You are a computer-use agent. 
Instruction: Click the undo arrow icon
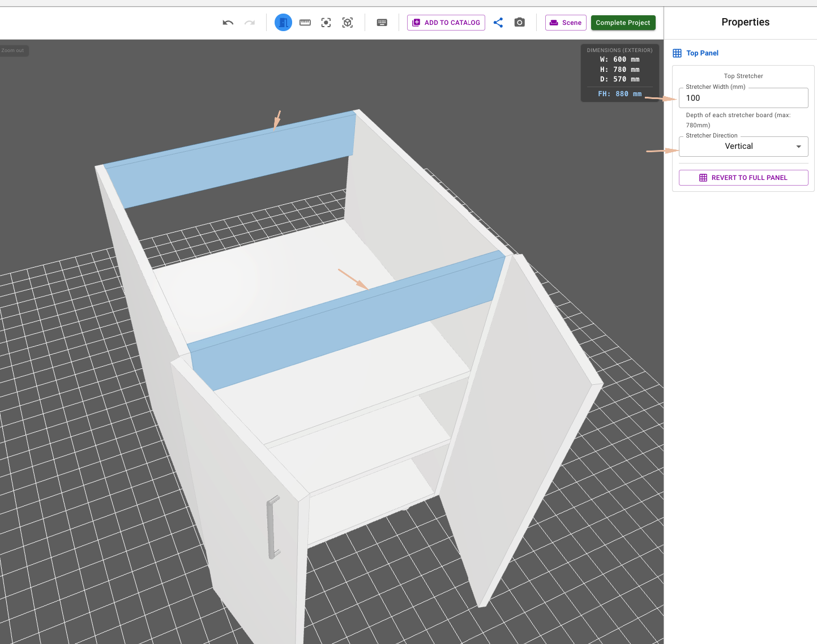pyautogui.click(x=228, y=23)
